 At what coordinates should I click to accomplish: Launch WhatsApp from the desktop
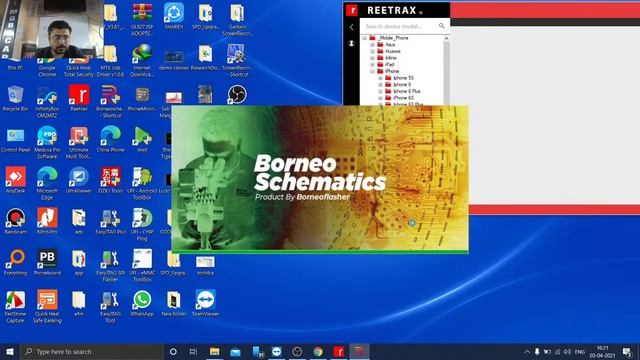142,303
